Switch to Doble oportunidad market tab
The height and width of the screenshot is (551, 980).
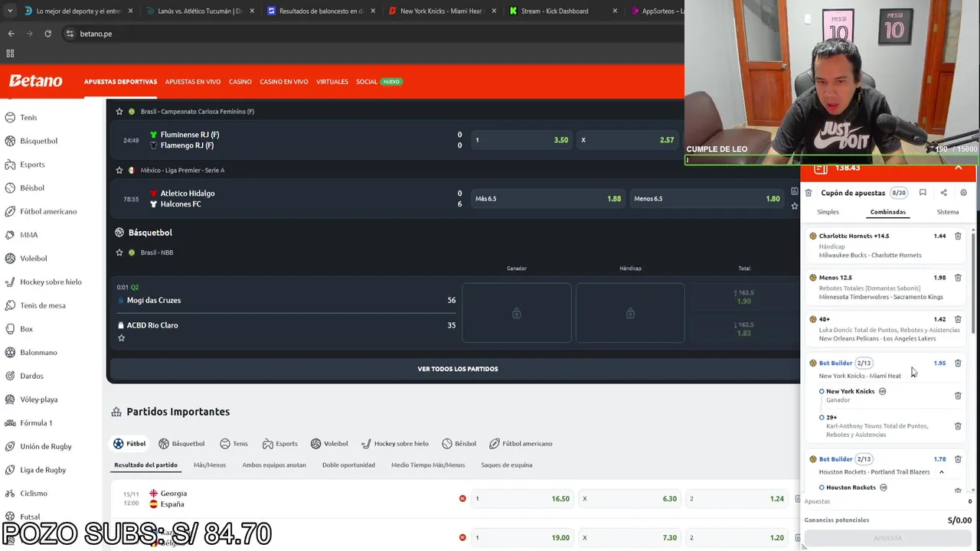[x=348, y=465]
